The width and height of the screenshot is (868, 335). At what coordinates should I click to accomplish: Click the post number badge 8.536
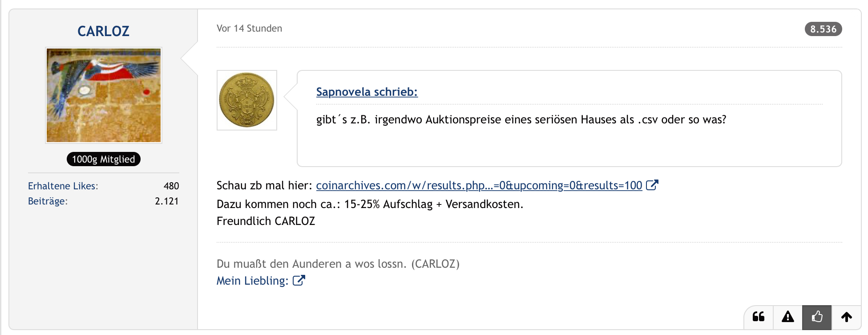click(x=823, y=29)
